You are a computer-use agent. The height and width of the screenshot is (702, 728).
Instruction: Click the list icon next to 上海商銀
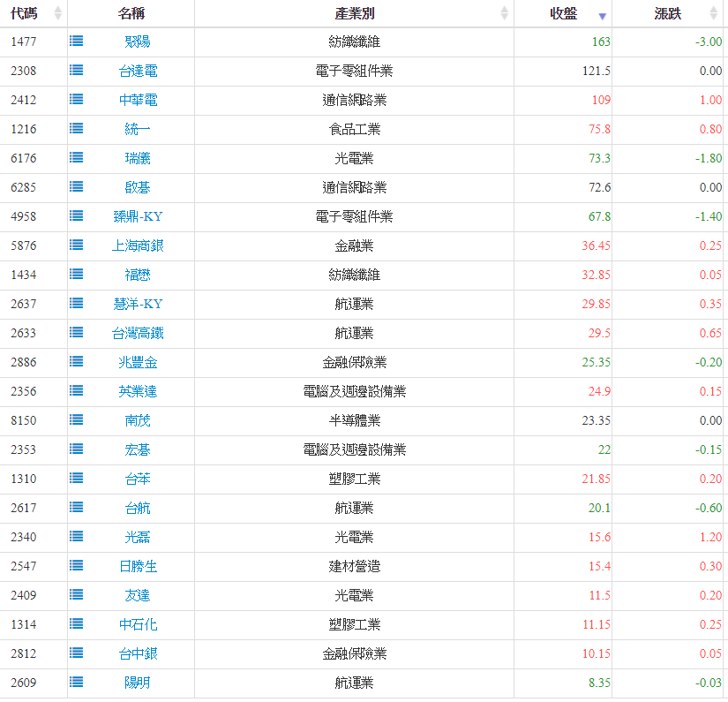77,245
